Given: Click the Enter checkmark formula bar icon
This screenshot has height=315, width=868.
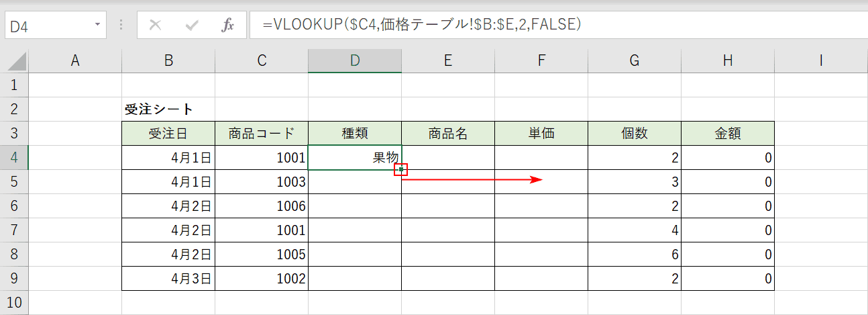Looking at the screenshot, I should [193, 26].
